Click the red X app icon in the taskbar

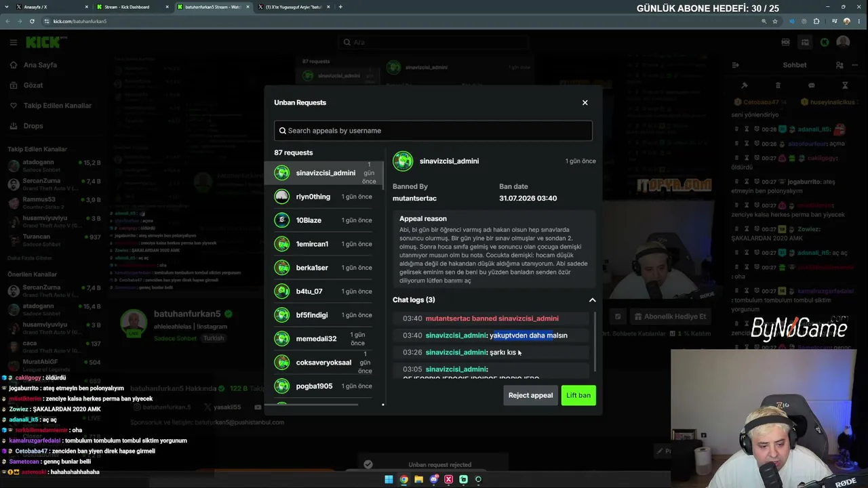(448, 479)
